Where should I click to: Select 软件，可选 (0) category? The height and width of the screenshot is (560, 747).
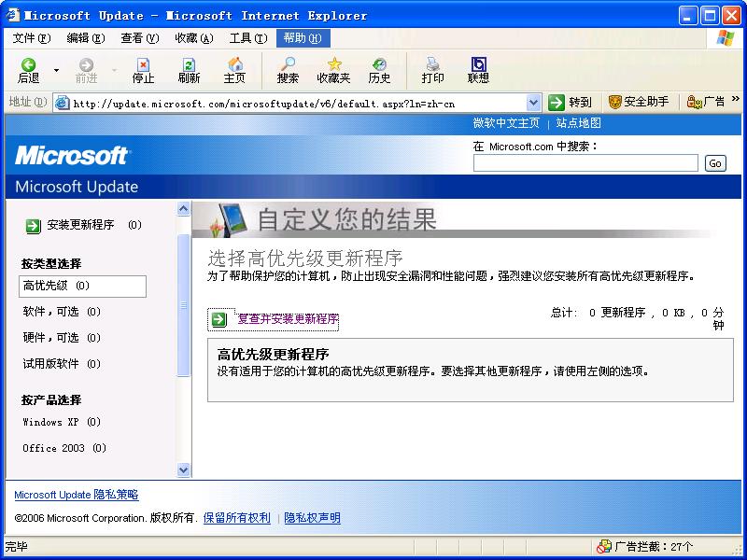tap(62, 312)
